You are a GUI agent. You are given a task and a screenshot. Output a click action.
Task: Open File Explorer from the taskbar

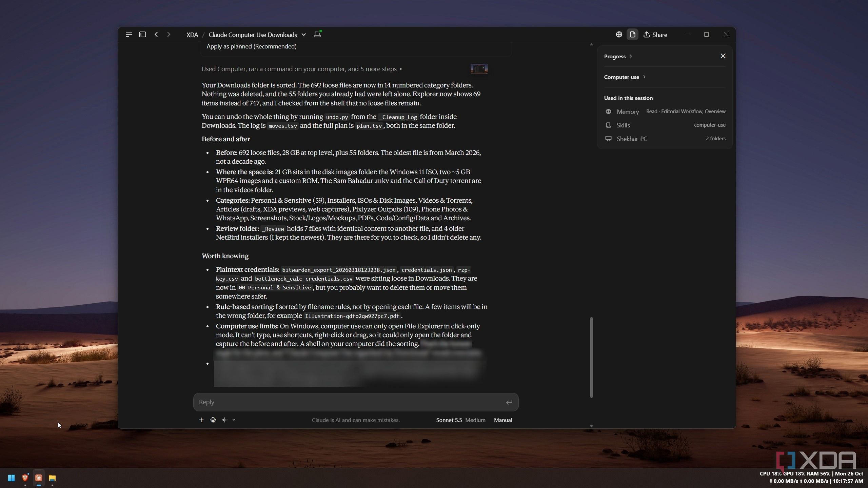[x=52, y=478]
